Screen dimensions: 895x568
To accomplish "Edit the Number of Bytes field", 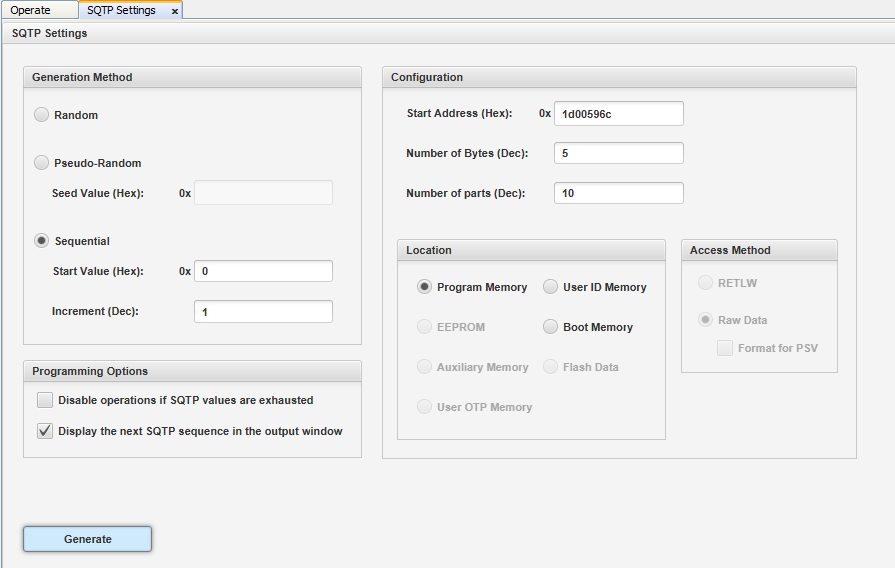I will [x=618, y=153].
